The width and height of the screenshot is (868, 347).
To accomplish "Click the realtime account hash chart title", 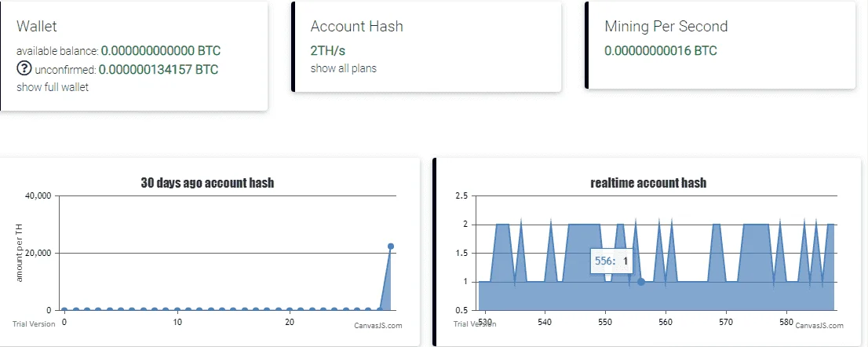I will click(648, 183).
